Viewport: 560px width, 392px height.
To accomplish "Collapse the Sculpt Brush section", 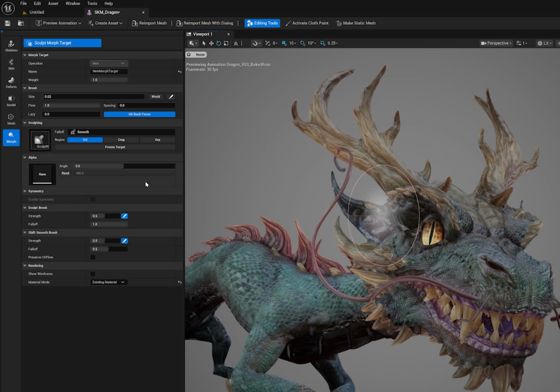I will pyautogui.click(x=24, y=208).
